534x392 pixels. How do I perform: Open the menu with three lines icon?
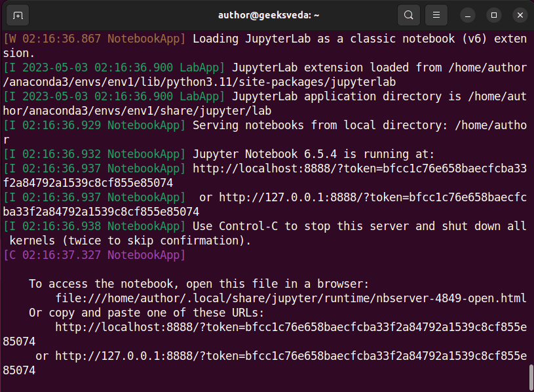436,14
